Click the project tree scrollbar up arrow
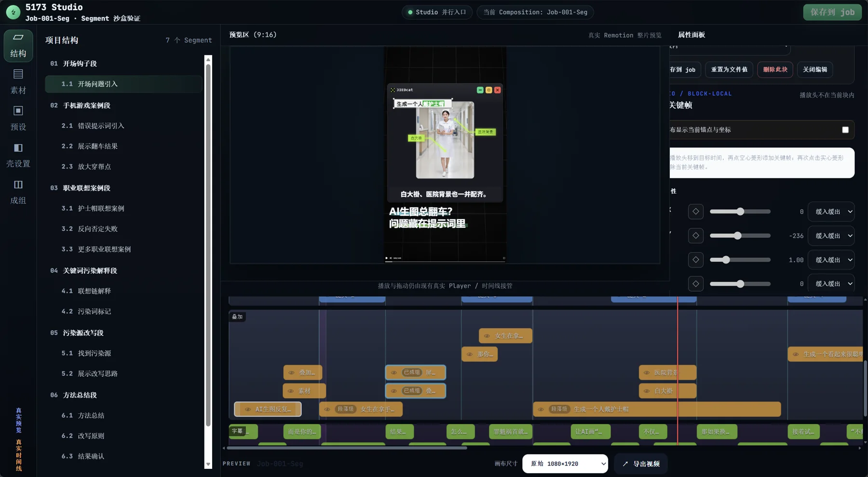This screenshot has height=477, width=868. click(208, 59)
